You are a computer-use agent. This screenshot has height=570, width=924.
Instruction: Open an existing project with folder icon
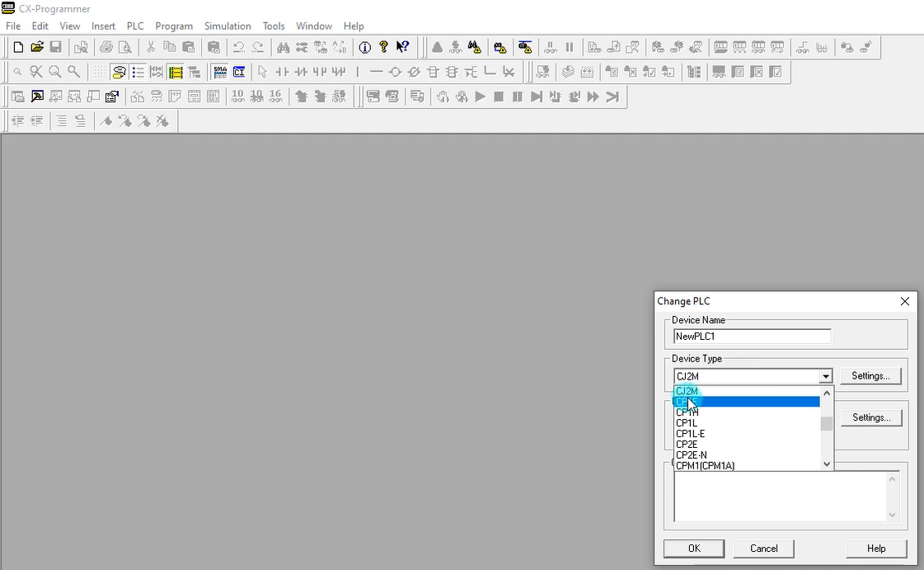37,47
